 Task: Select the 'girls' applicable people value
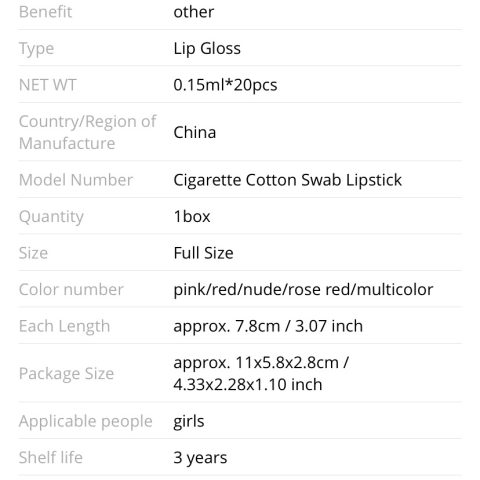[x=189, y=422]
